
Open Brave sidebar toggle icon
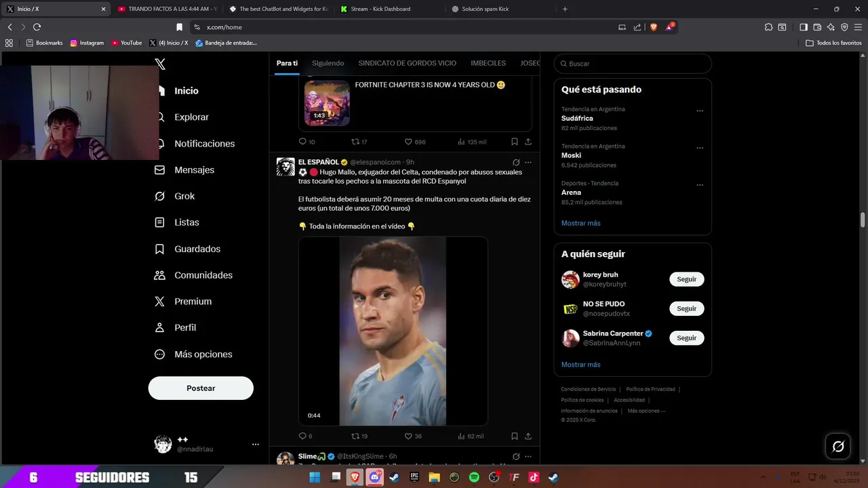(x=804, y=27)
